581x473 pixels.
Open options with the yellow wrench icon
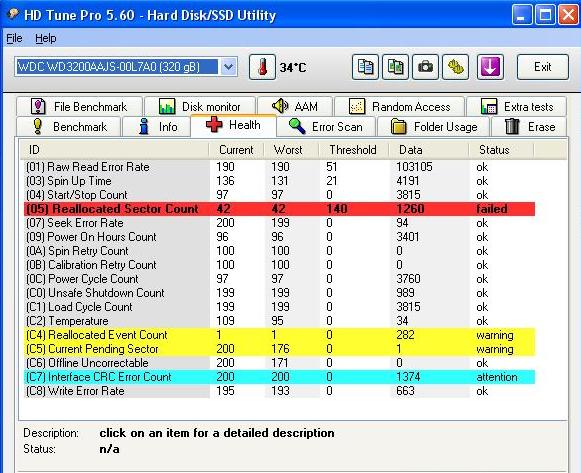[x=455, y=67]
